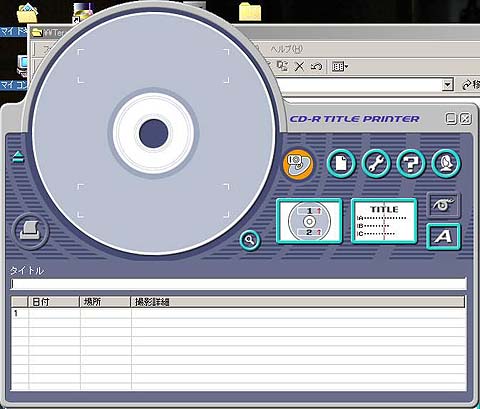This screenshot has width=480, height=409.
Task: Click the magnifying glass zoom icon
Action: 250,240
